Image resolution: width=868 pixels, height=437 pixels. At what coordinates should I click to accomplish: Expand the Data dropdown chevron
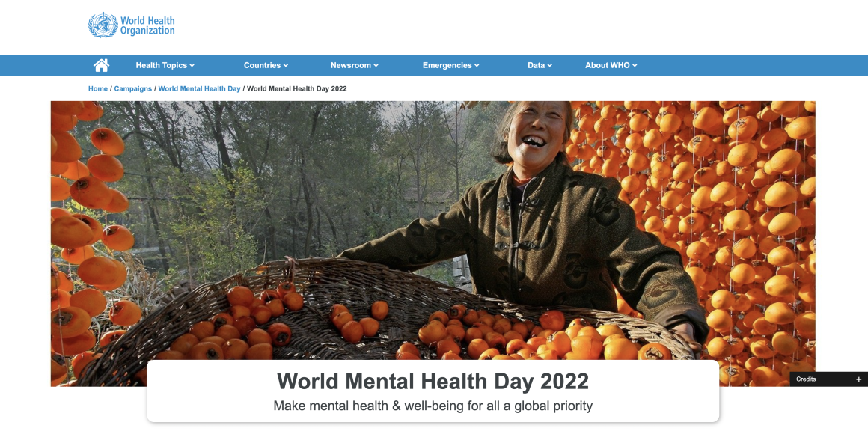(x=550, y=65)
